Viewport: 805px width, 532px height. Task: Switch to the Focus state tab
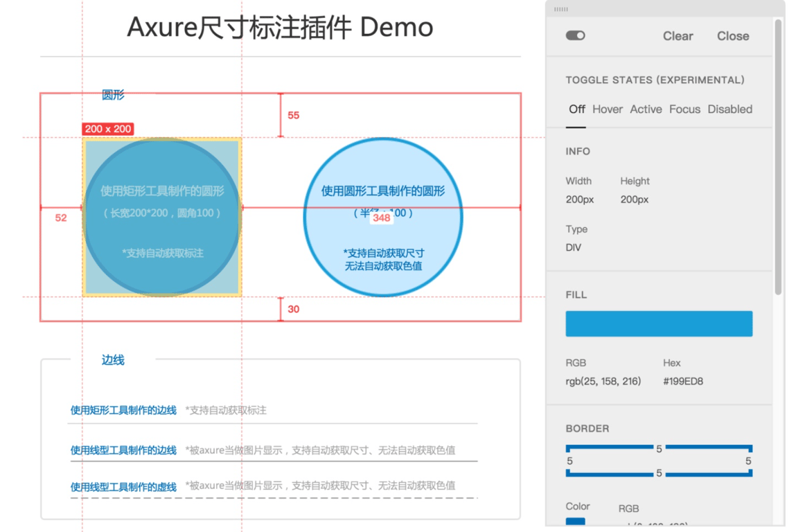pos(684,109)
